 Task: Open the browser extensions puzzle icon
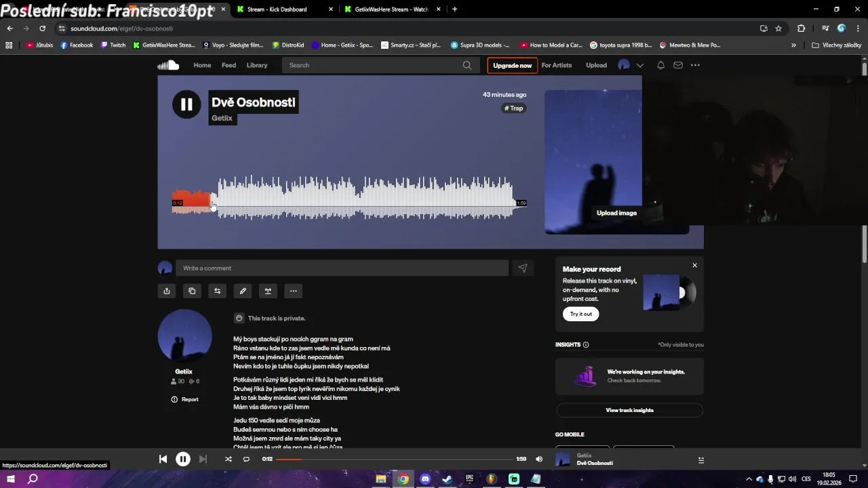pos(801,28)
